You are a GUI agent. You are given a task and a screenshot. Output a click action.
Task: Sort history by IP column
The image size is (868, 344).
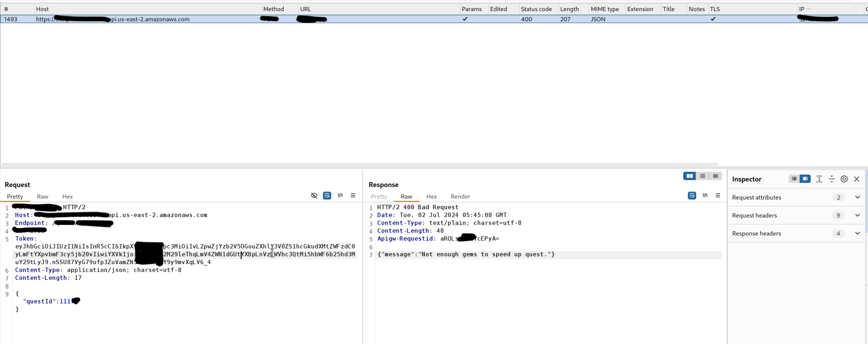coord(831,9)
